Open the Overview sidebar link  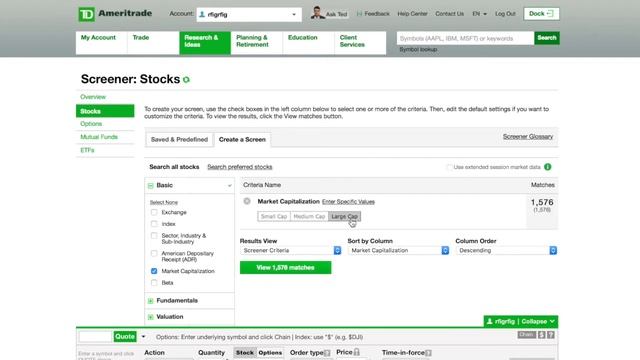click(93, 97)
